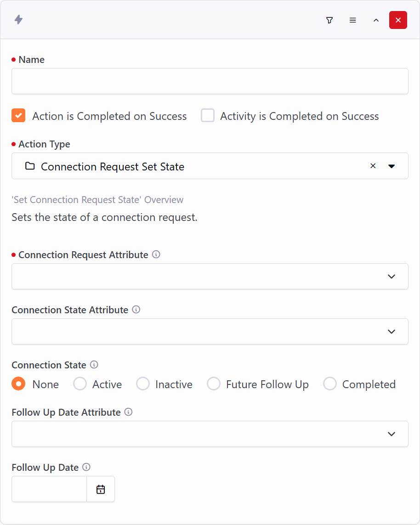Select the Future Follow Up radio option
Viewport: 420px width, 525px height.
point(214,384)
